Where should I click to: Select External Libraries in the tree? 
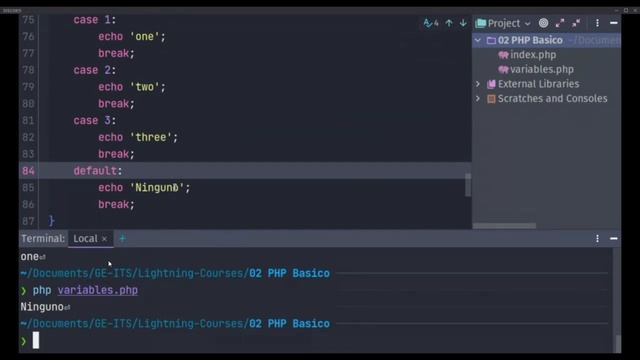538,84
